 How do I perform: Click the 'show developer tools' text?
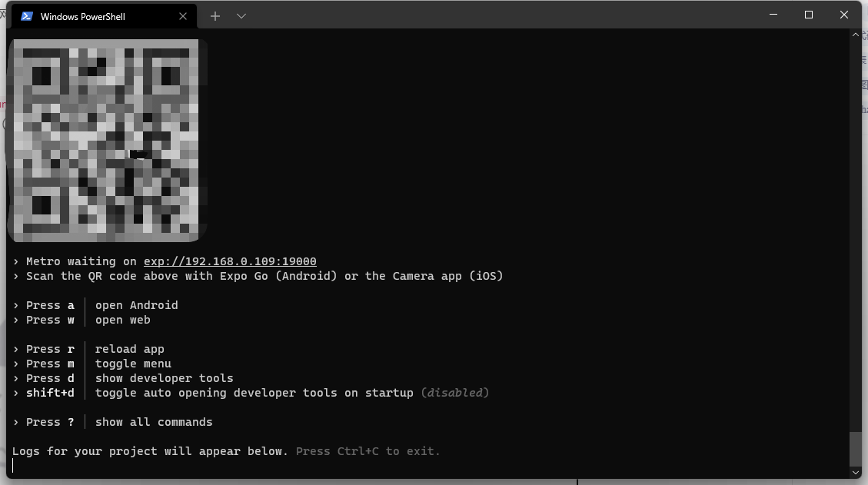pyautogui.click(x=164, y=378)
